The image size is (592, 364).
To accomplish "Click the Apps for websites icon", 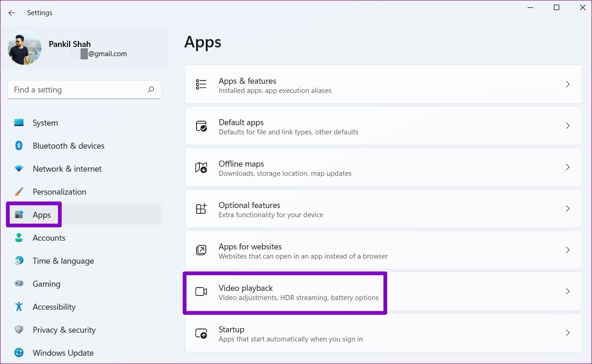I will pos(201,250).
